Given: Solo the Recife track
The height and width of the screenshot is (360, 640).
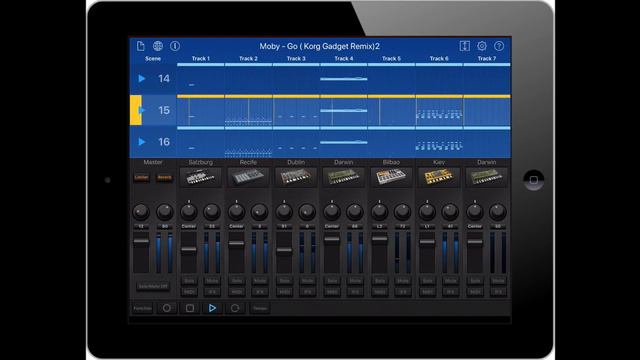Looking at the screenshot, I should point(237,281).
